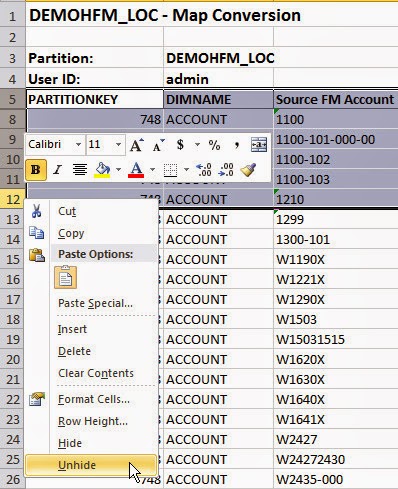Click the admin User ID cell

(218, 79)
